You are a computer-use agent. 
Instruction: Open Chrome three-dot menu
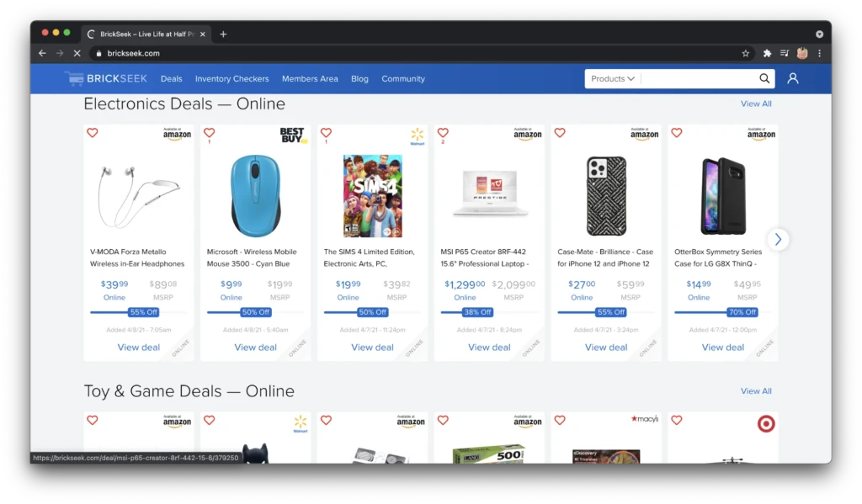click(x=819, y=53)
